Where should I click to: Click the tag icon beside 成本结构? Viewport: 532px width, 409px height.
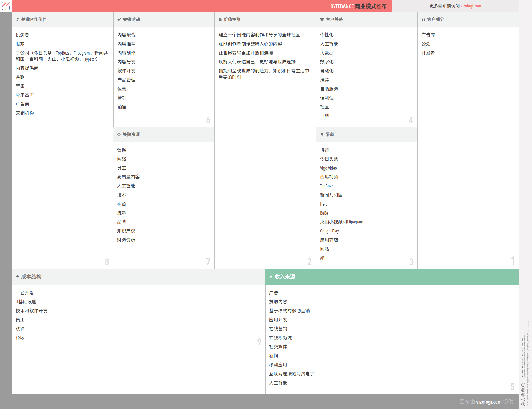(18, 276)
